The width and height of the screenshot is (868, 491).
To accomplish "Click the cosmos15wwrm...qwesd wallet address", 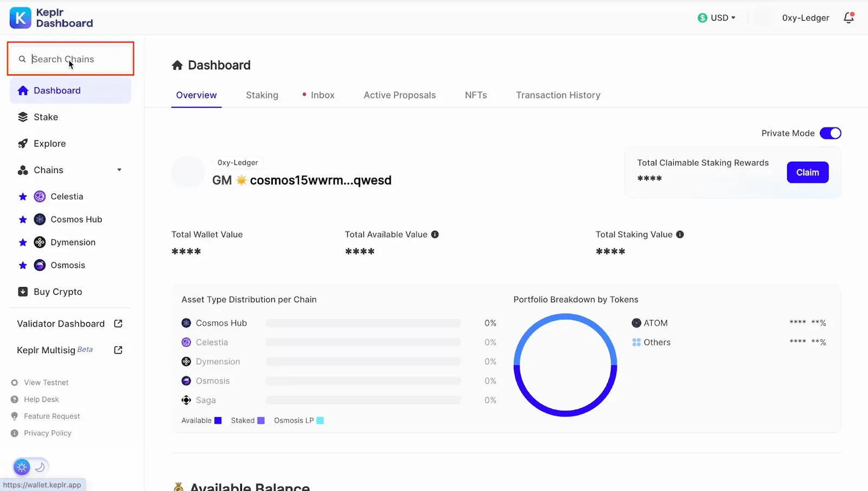I will coord(321,180).
